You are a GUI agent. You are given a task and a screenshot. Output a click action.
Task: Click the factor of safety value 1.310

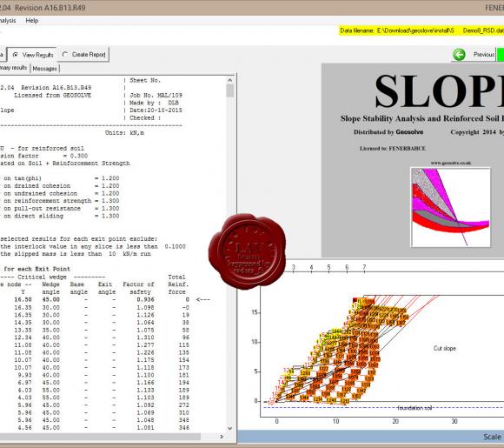pos(145,338)
